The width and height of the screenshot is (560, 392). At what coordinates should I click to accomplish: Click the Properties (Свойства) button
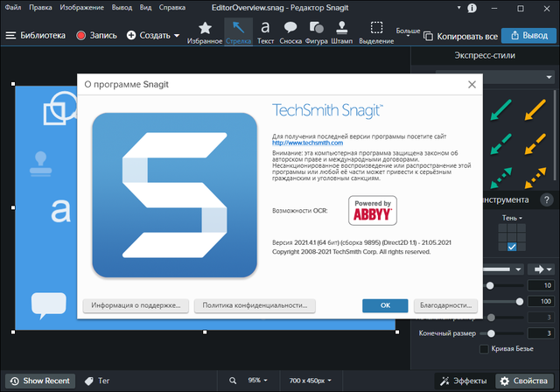(x=525, y=381)
